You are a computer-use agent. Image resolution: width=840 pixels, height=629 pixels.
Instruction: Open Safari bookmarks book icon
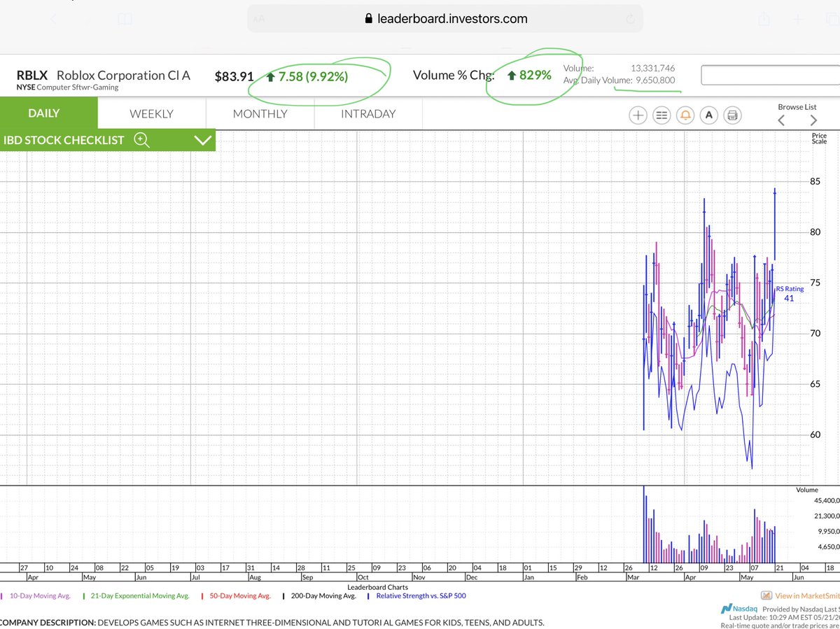point(125,19)
